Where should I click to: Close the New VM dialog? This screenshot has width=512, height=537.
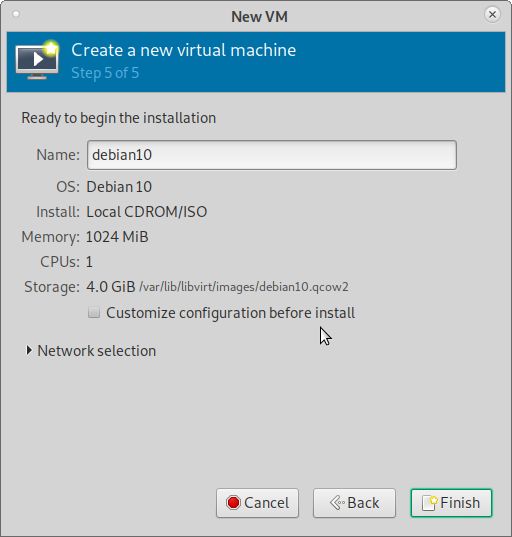pyautogui.click(x=492, y=14)
